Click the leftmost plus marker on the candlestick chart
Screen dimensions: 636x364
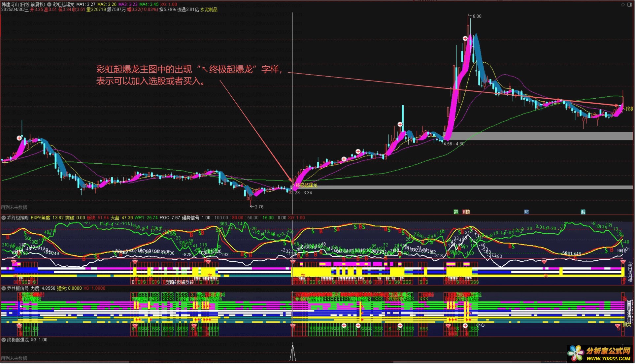tap(19, 138)
